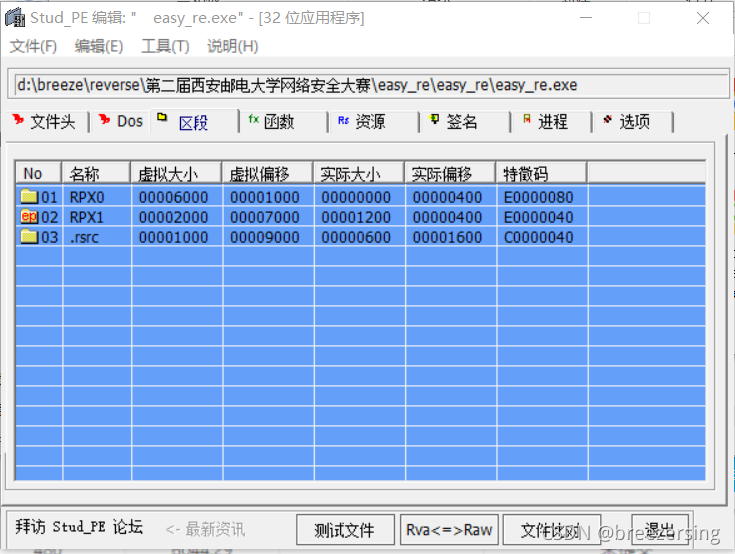Click the No column header
The image size is (735, 554).
point(38,173)
